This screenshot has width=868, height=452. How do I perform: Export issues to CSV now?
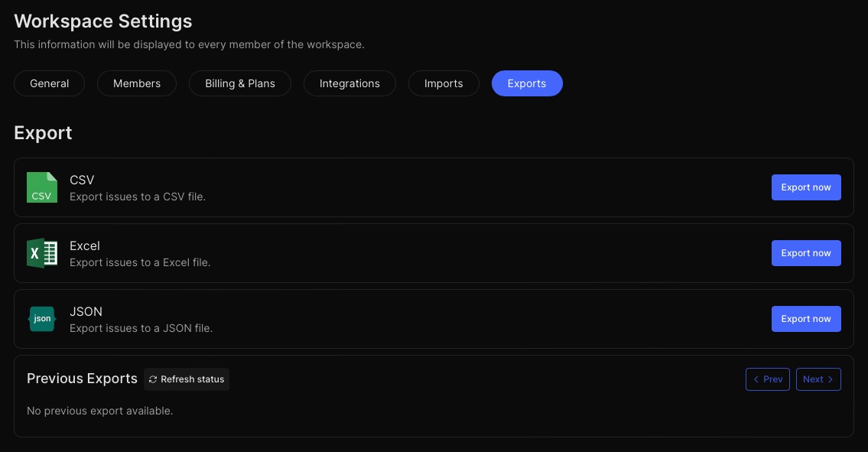[806, 187]
